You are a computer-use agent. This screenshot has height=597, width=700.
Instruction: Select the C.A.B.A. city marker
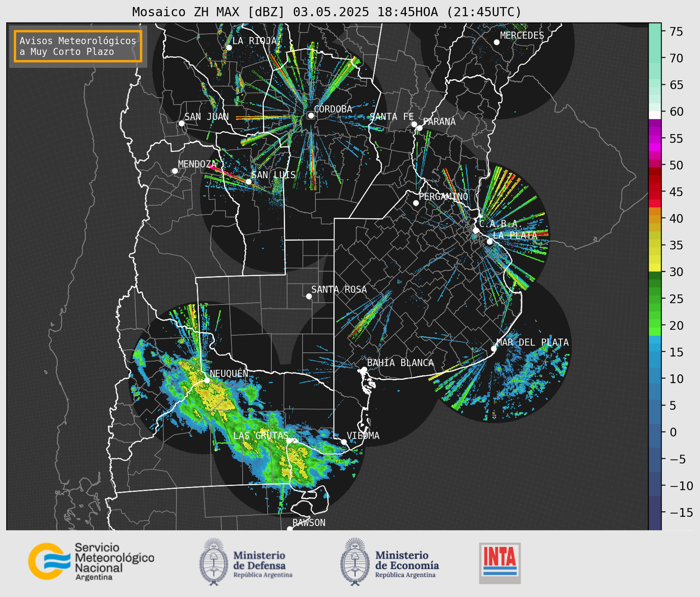tap(476, 230)
